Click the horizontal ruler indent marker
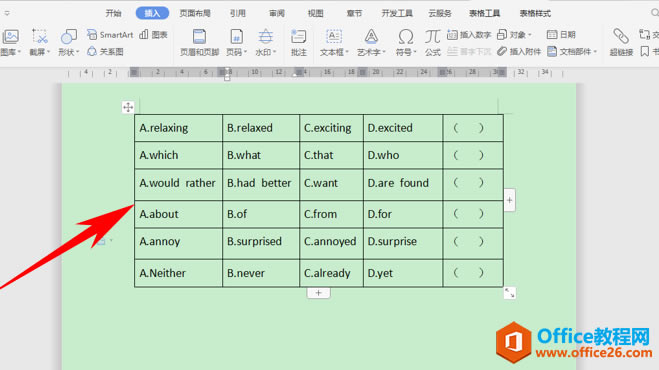The height and width of the screenshot is (370, 659). (227, 74)
